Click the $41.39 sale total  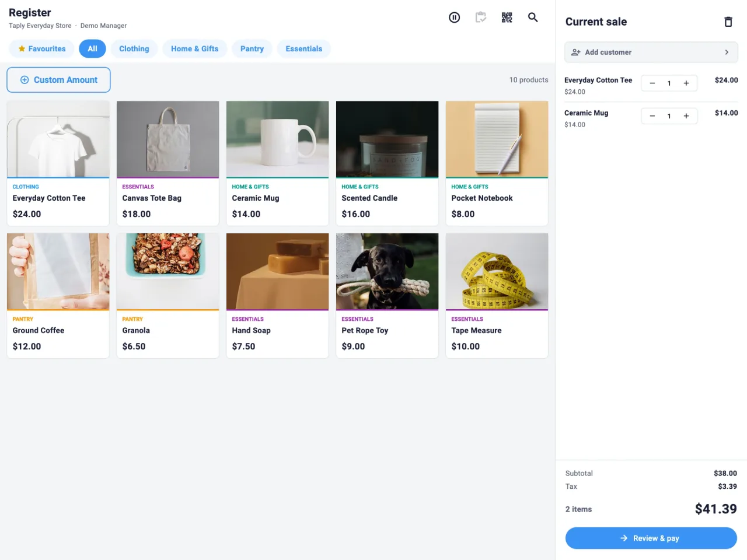716,509
